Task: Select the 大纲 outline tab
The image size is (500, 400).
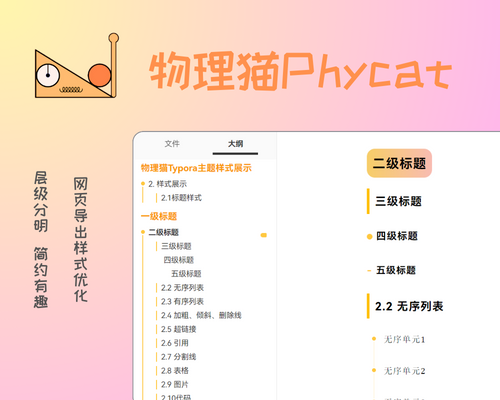Action: 235,144
